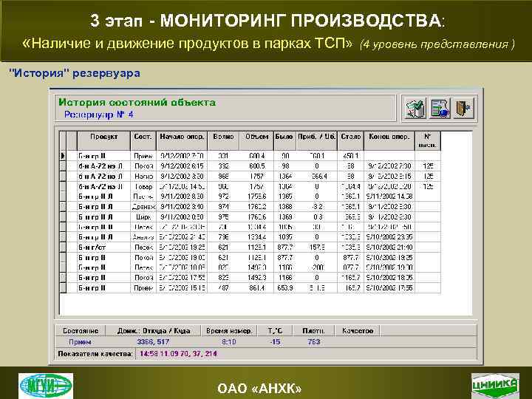This screenshot has height=399, width=532.
Task: Click the № пасп. column header
Action: coord(428,141)
